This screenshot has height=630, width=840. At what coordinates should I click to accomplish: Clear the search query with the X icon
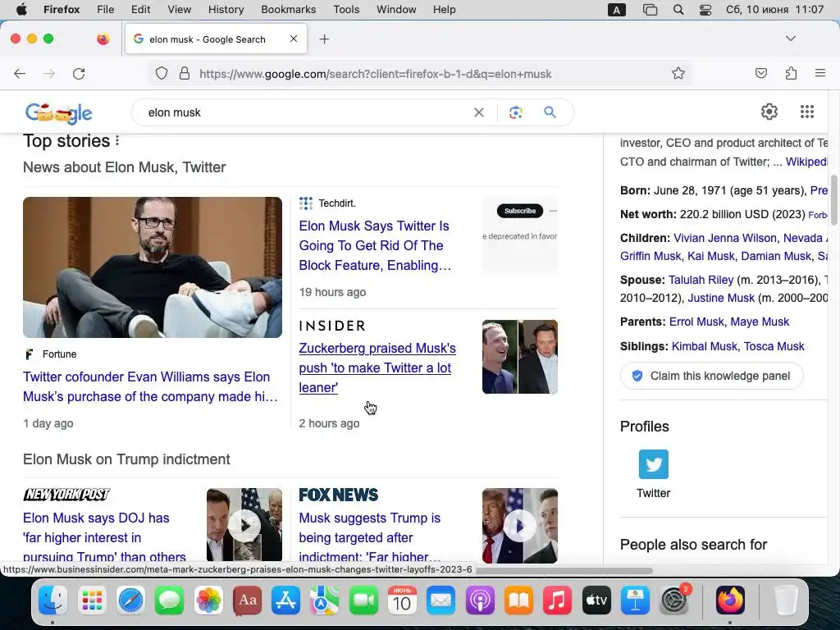click(479, 112)
